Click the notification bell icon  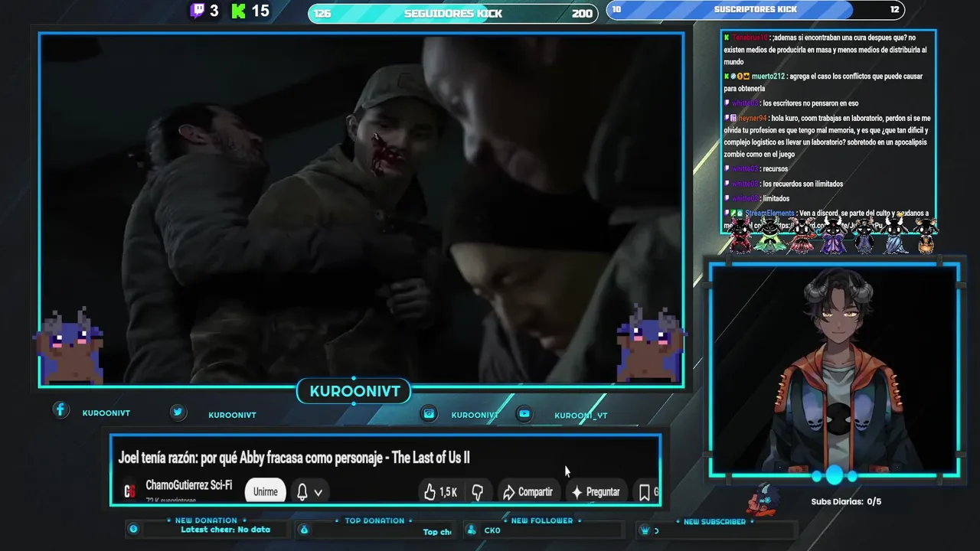click(x=302, y=492)
